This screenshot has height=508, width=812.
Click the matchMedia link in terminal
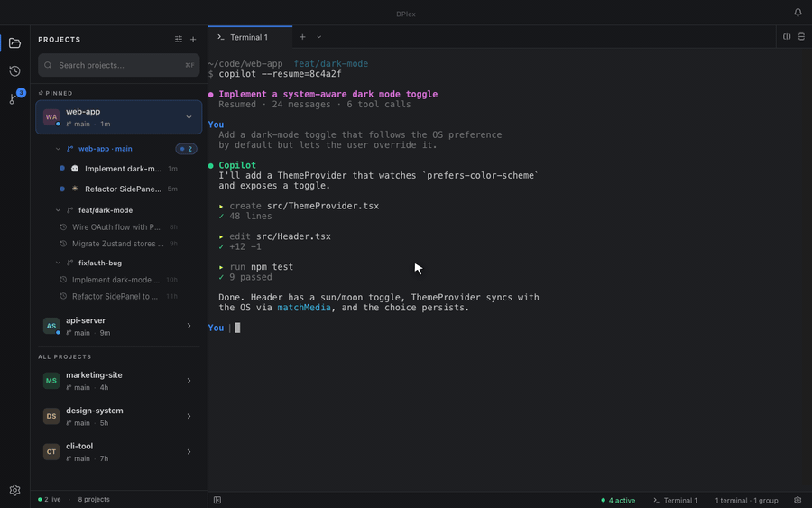[303, 308]
